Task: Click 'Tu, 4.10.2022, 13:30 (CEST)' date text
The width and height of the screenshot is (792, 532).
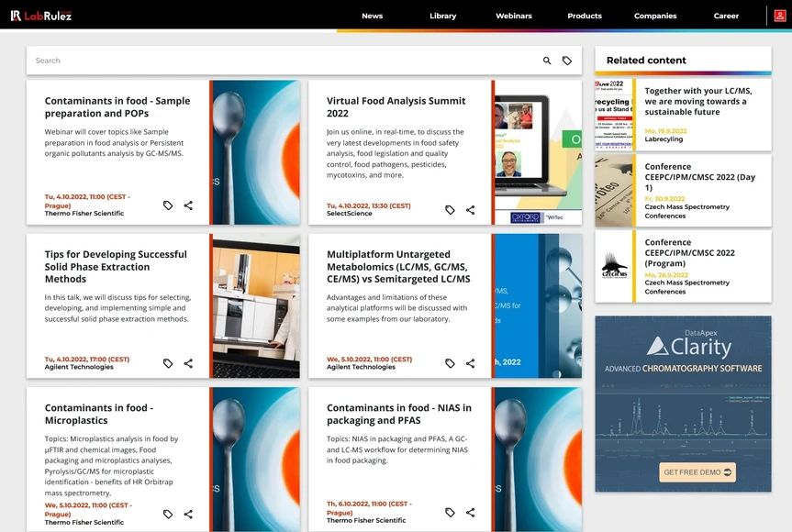Action: point(369,206)
